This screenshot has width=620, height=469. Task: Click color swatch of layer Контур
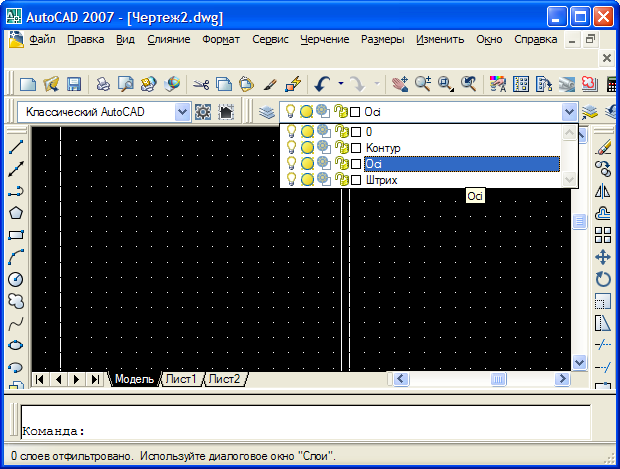click(x=356, y=148)
